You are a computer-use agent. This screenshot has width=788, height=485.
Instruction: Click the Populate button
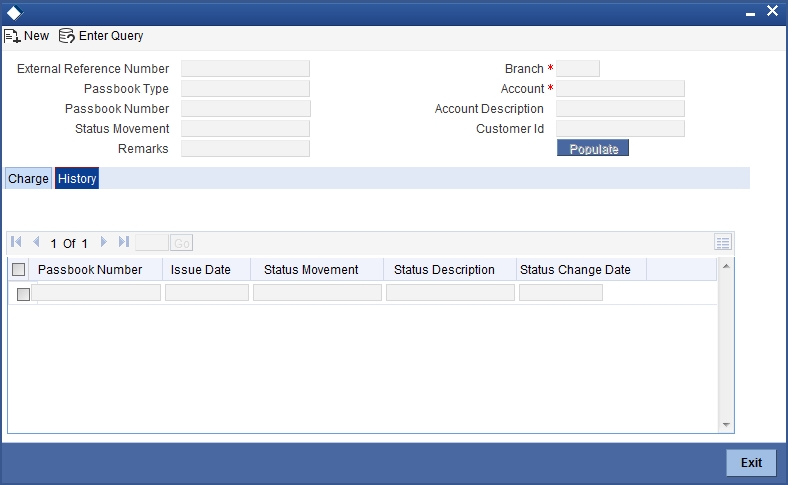coord(593,149)
